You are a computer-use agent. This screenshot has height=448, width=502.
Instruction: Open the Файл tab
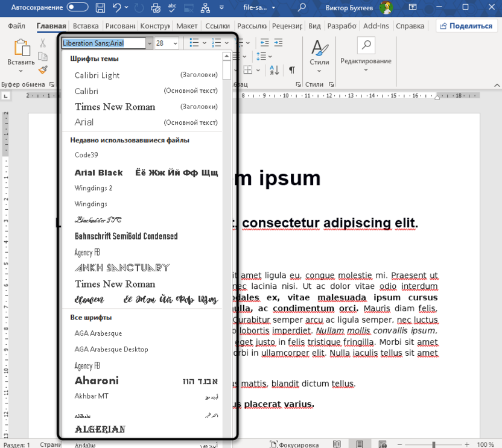click(x=16, y=26)
